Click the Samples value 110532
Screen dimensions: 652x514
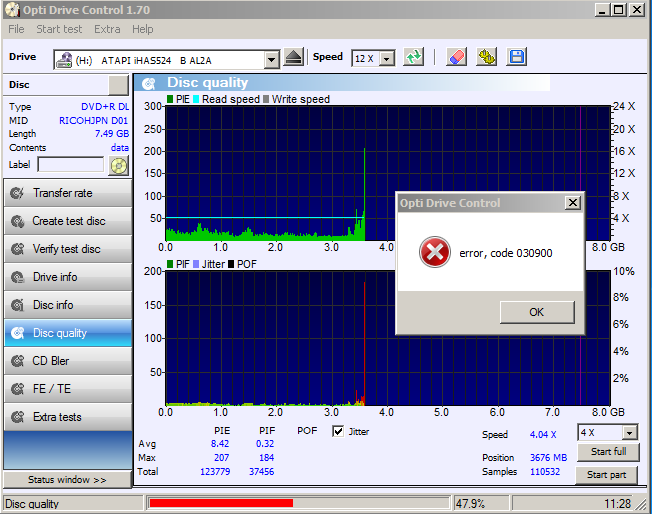click(x=545, y=472)
